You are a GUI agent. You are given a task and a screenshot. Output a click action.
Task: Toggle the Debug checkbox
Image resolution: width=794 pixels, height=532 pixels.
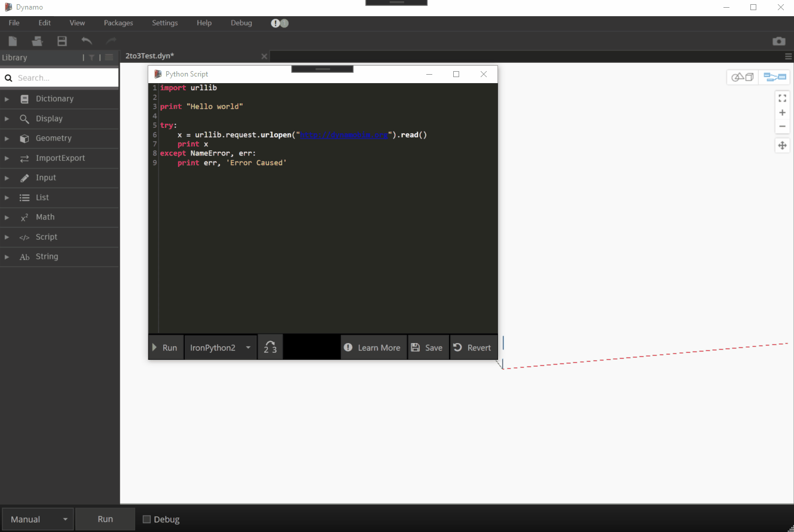(146, 519)
